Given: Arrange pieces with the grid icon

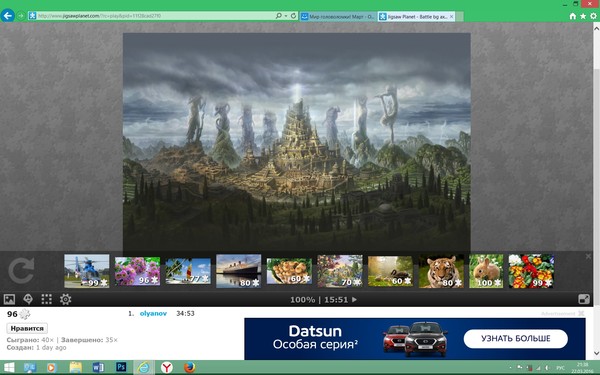Looking at the screenshot, I should coord(47,299).
